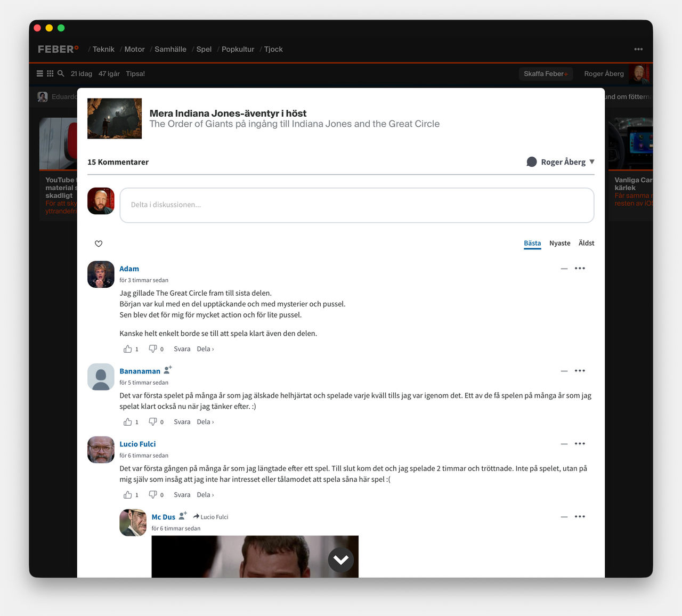The image size is (682, 616).
Task: Collapse Mc Dus reply with minus
Action: (564, 517)
